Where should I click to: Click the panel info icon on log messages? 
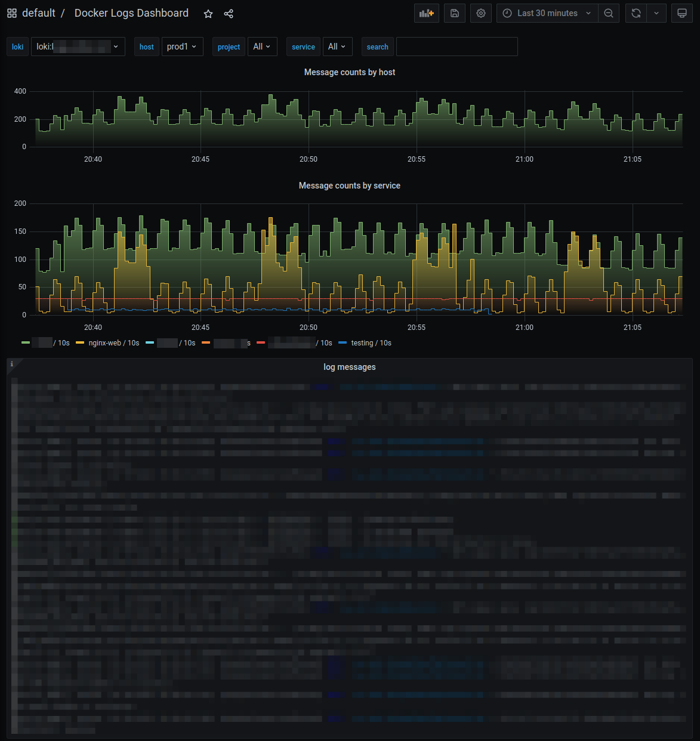pos(11,363)
